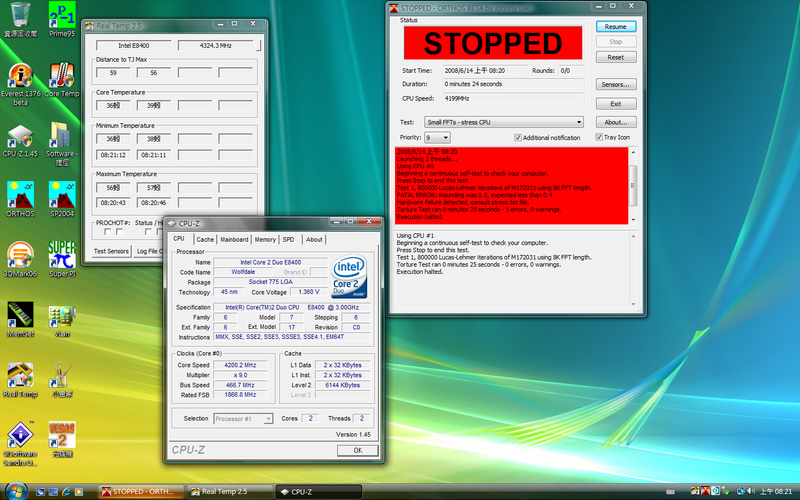Click OK in the CPU-Z window
This screenshot has height=500, width=800.
[358, 451]
